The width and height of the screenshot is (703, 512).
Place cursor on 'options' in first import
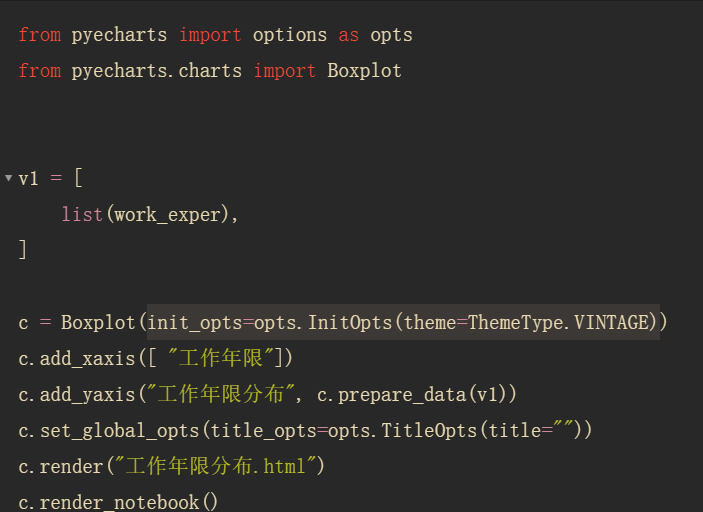(290, 35)
